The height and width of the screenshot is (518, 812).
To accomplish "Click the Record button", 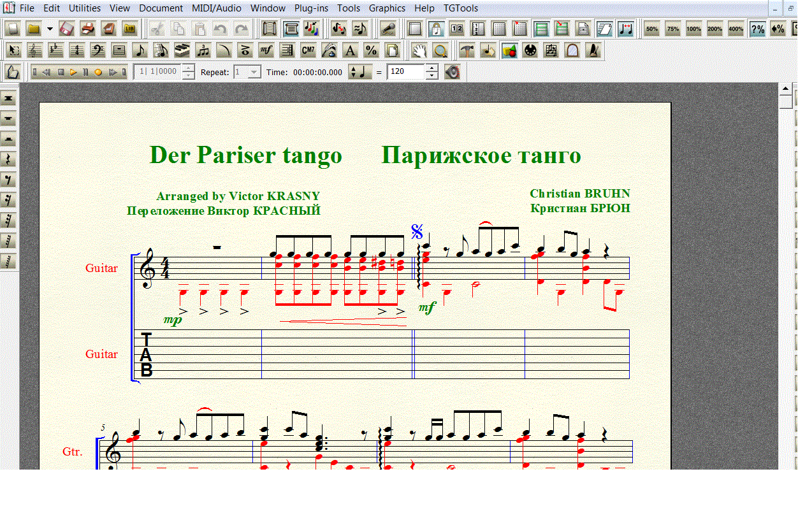I will coord(98,72).
